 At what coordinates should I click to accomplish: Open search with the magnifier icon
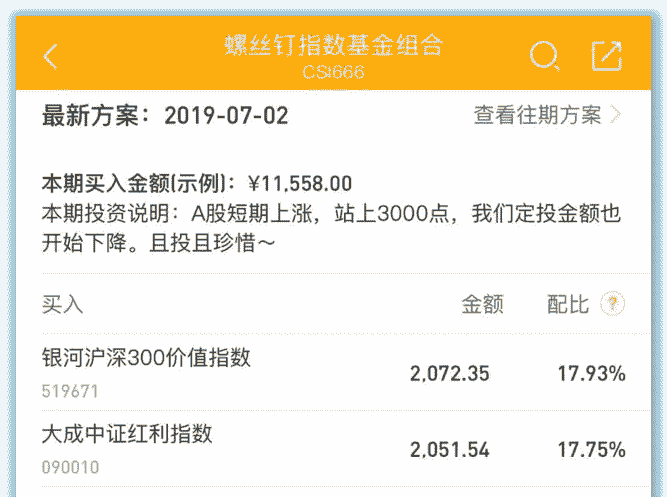point(544,56)
